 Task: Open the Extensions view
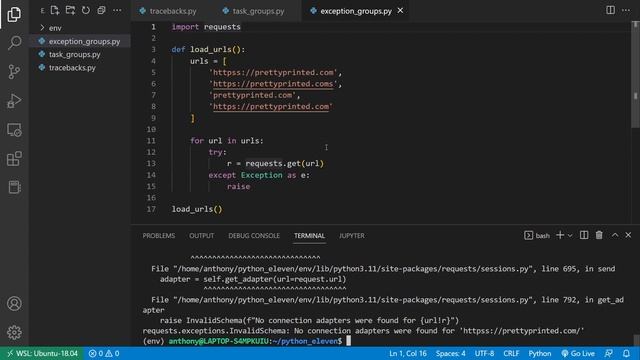point(14,159)
